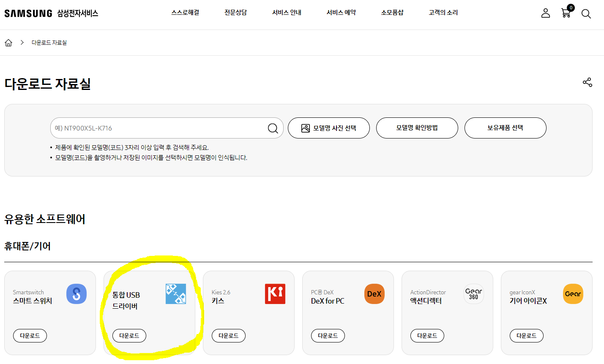Click the Kies red app icon
The image size is (604, 364).
pyautogui.click(x=275, y=294)
